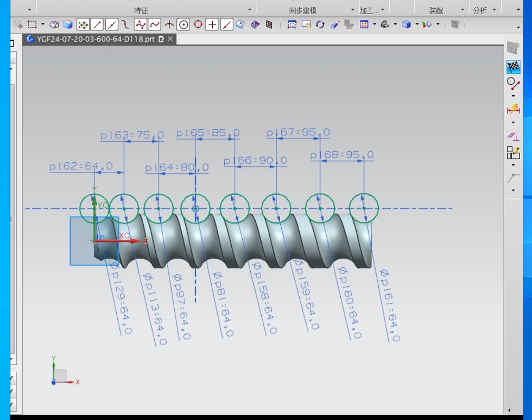This screenshot has width=532, height=420.
Task: Expand the 特征 group dropdown arrow
Action: (x=250, y=10)
